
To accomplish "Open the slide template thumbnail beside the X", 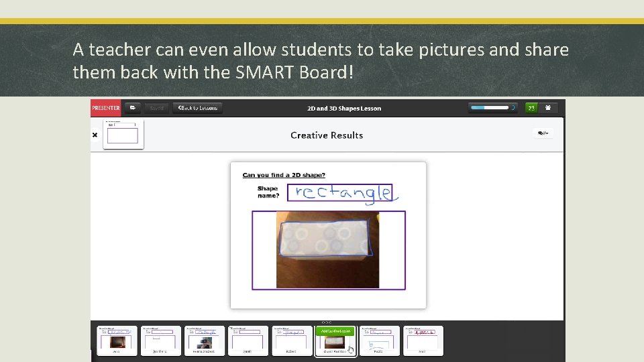I will tap(123, 134).
